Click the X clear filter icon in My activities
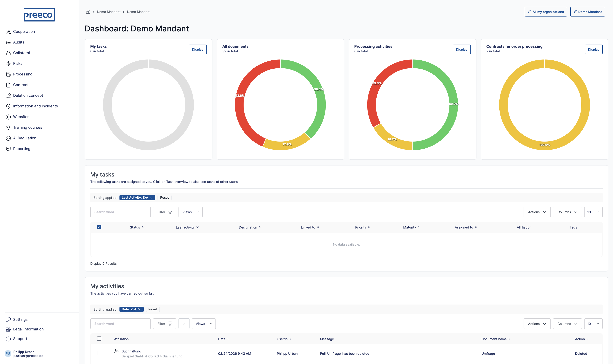 pos(184,324)
